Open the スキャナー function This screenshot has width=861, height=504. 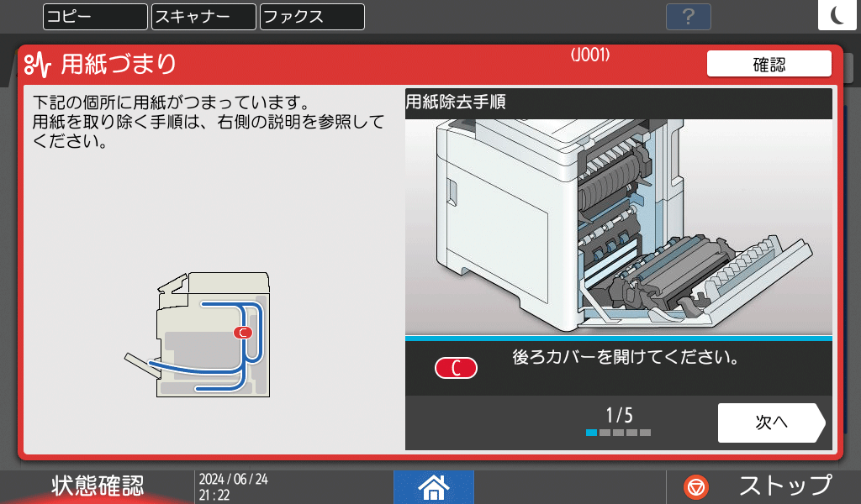coord(203,17)
